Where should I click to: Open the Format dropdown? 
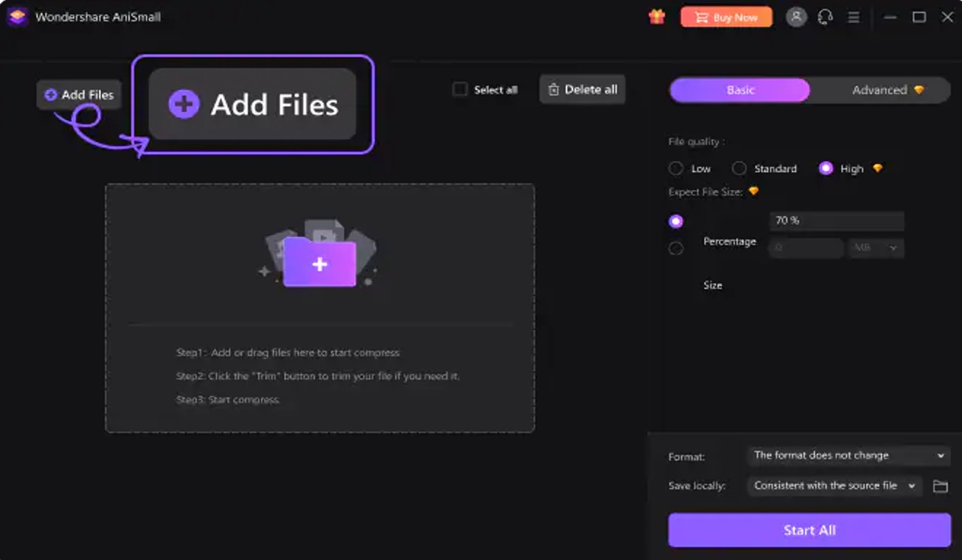pos(846,455)
